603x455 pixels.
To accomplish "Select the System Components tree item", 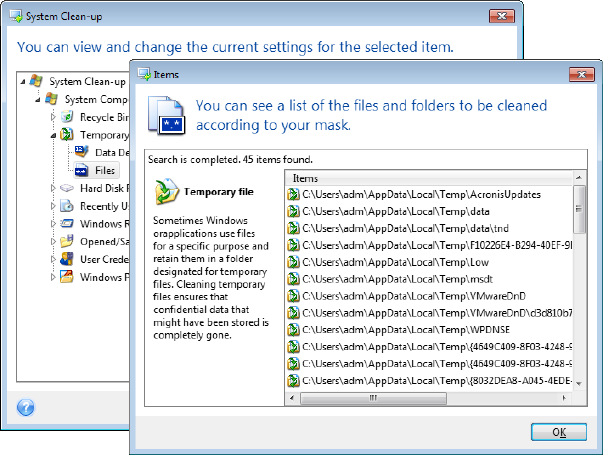I will 96,100.
